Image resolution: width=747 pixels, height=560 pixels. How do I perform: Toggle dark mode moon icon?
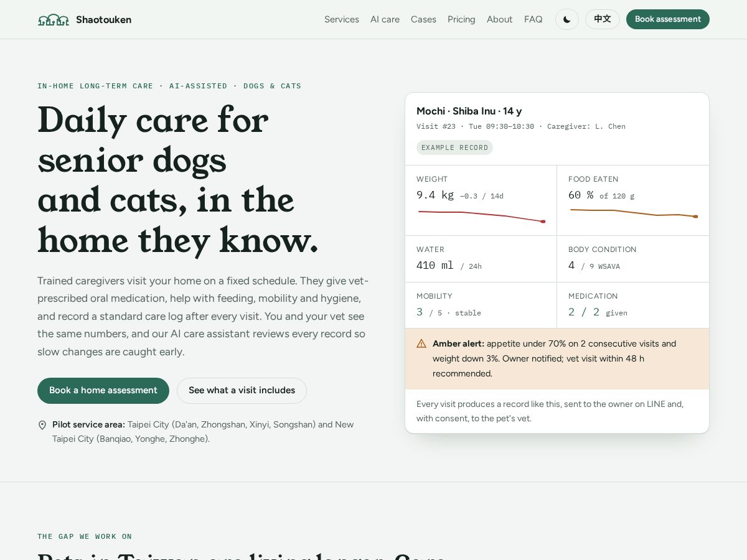566,19
